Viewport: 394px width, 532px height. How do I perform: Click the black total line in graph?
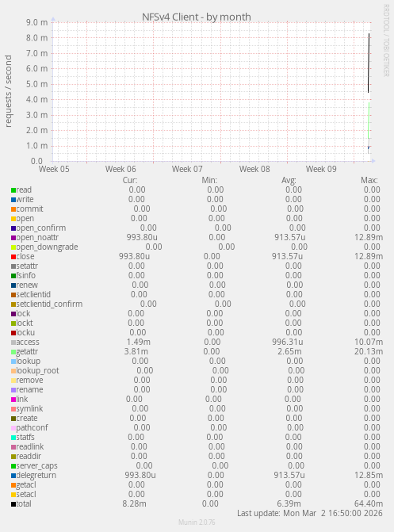[x=369, y=63]
